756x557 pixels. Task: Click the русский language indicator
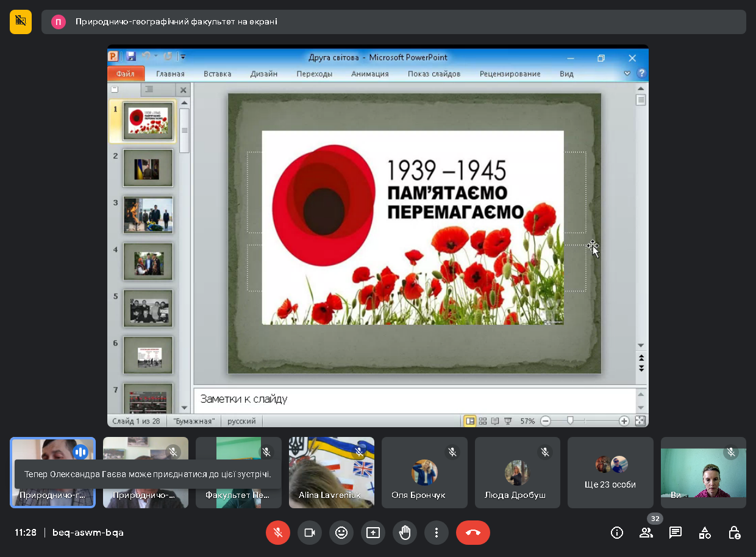pyautogui.click(x=241, y=421)
